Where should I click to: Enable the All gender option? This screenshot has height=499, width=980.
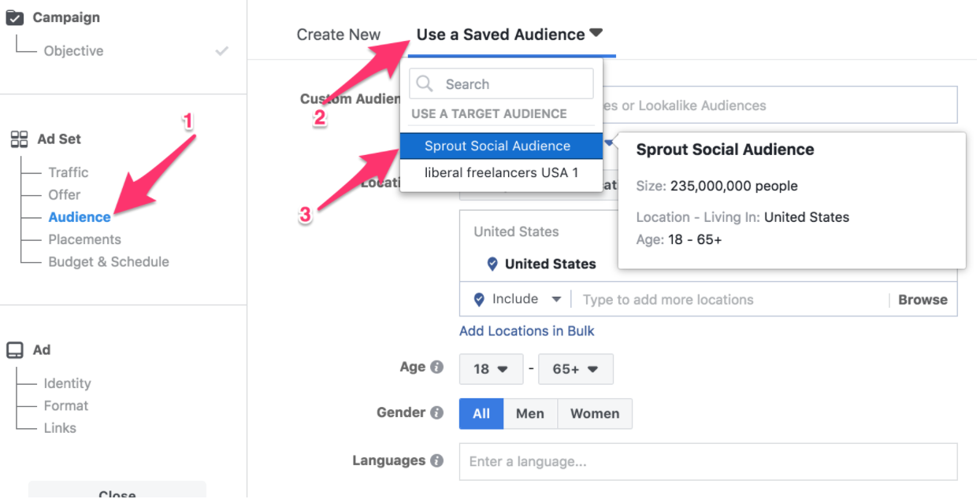[x=481, y=413]
